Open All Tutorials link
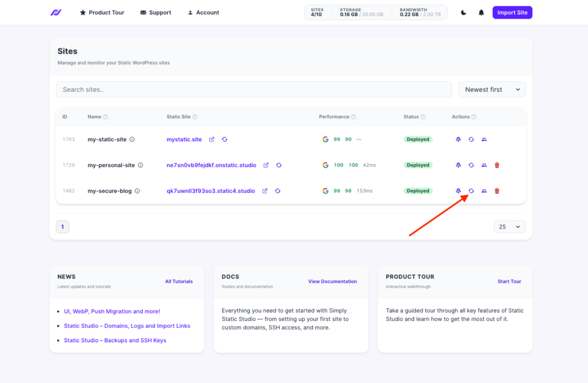This screenshot has height=383, width=588. click(179, 281)
